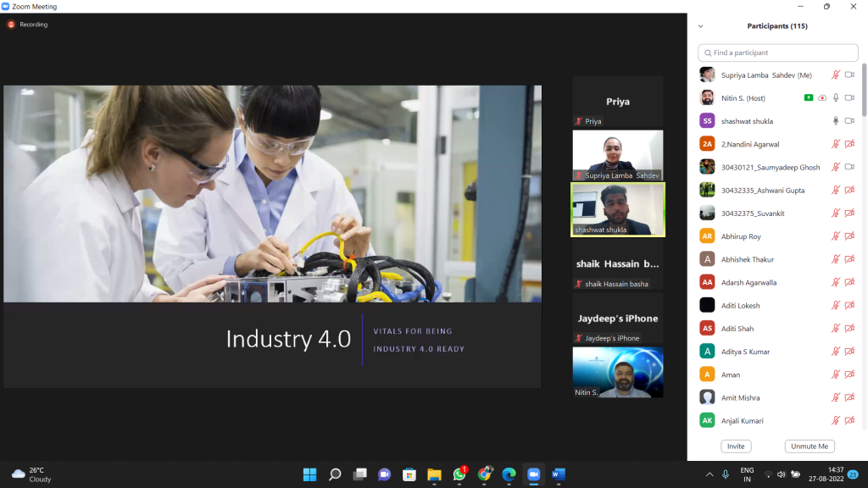Open WhatsApp from taskbar
Viewport: 868px width, 488px height.
459,474
